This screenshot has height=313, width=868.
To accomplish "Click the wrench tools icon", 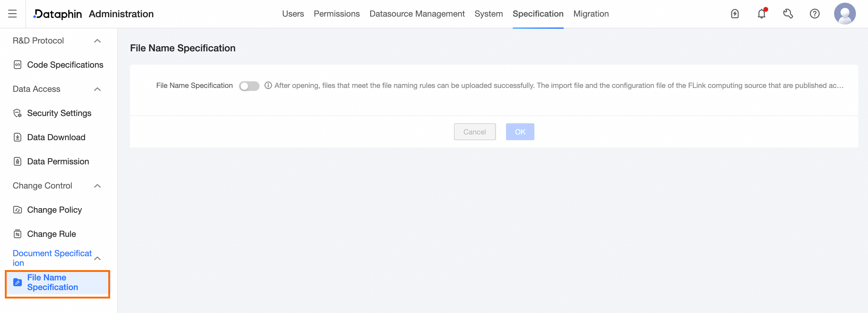I will 788,14.
